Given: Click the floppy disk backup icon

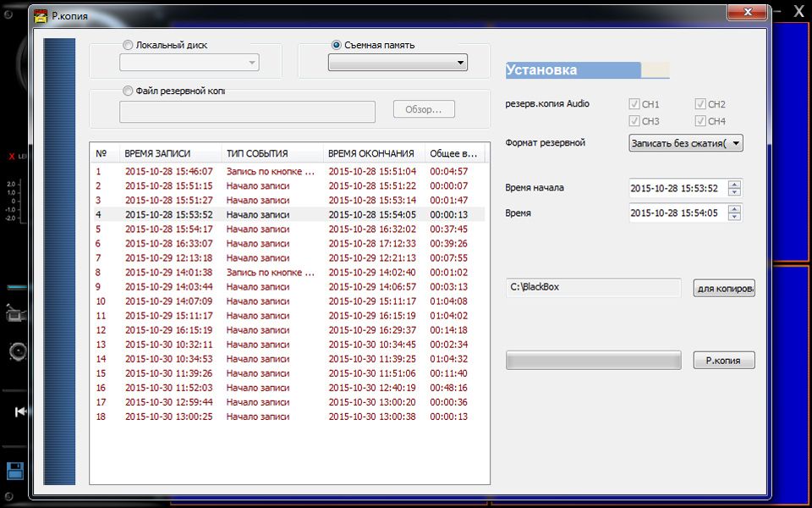Looking at the screenshot, I should coord(14,472).
